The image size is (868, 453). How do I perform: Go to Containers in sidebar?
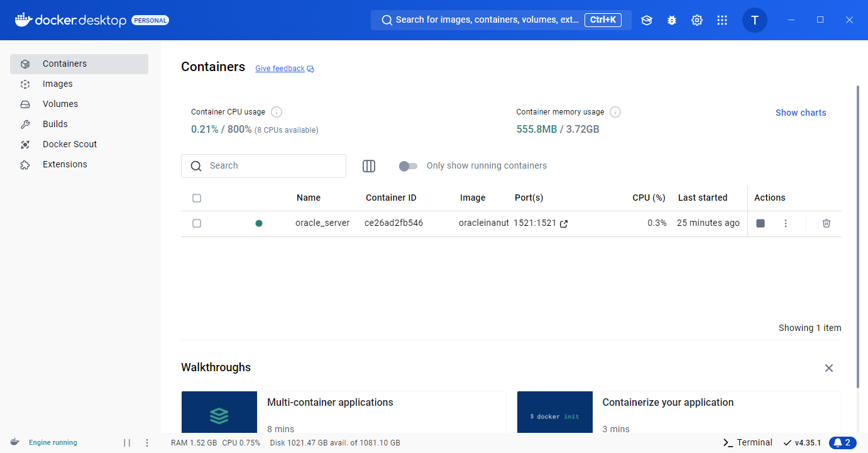pos(79,64)
